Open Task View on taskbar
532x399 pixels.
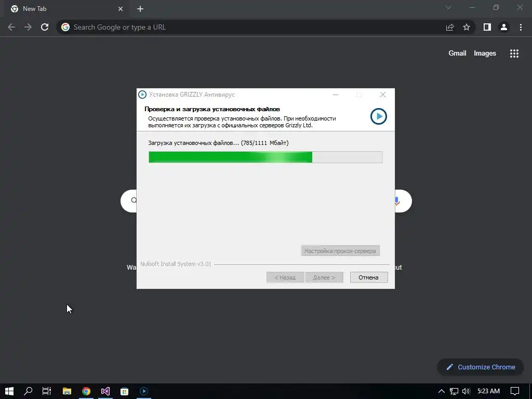[47, 391]
